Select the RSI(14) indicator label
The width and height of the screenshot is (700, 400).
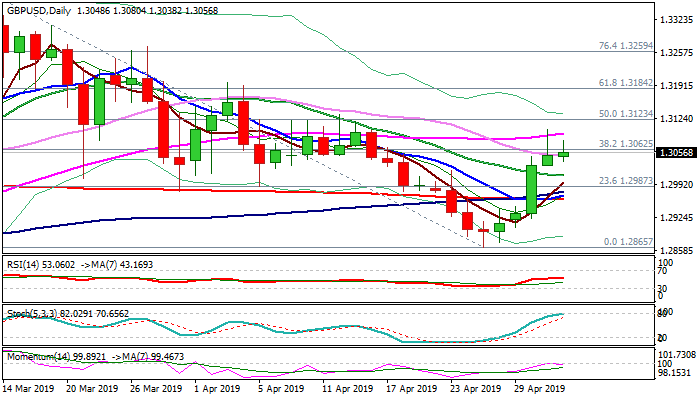coord(23,265)
